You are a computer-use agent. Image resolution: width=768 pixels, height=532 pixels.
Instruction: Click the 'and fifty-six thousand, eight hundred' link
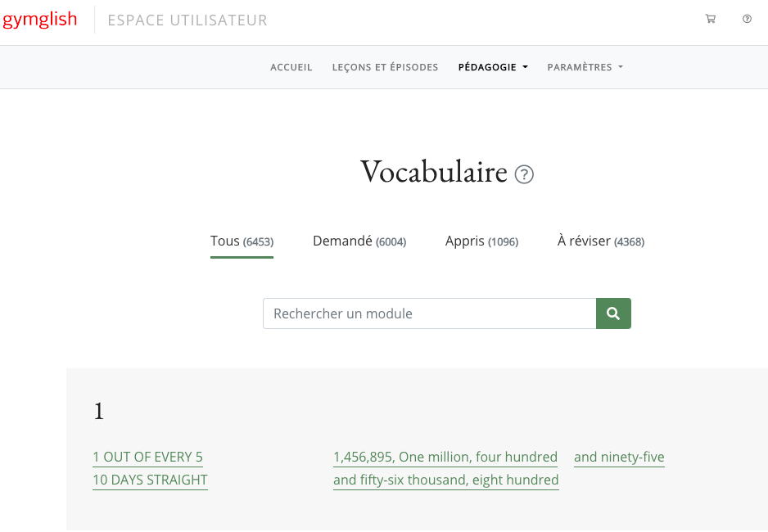(446, 480)
